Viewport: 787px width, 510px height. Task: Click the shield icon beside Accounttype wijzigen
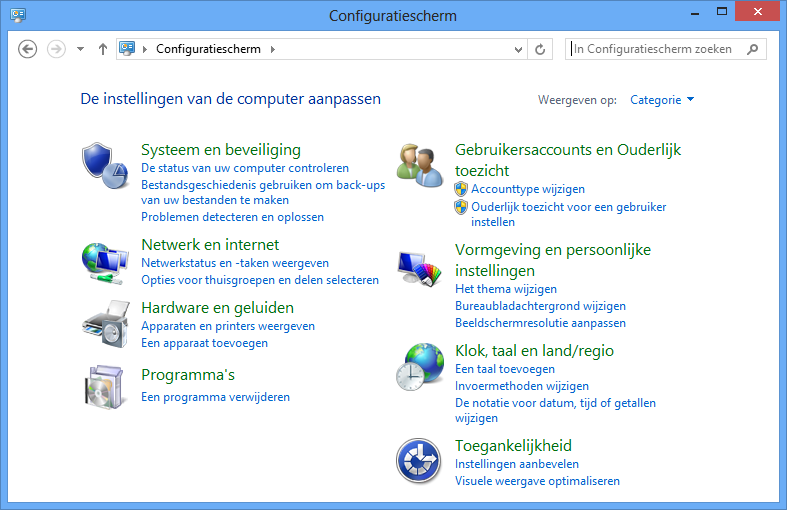tap(461, 189)
